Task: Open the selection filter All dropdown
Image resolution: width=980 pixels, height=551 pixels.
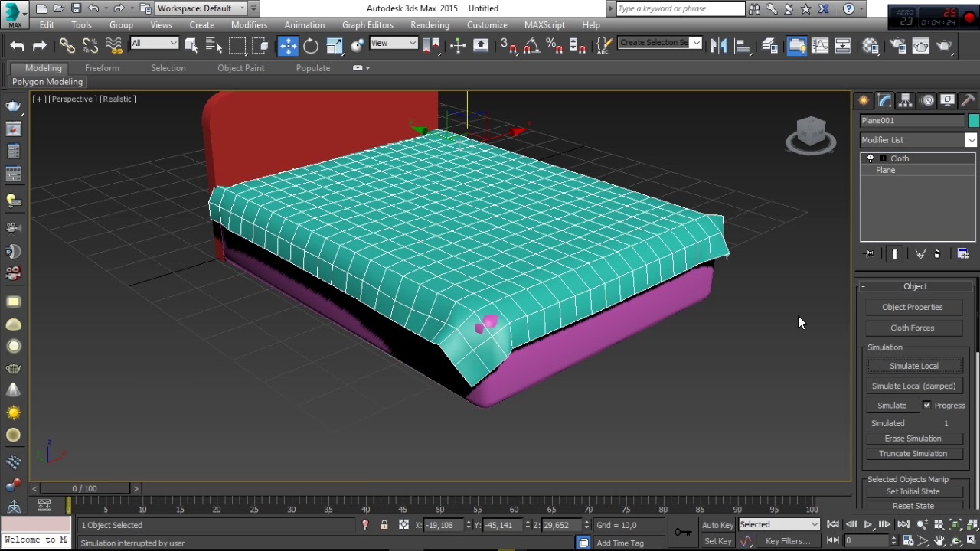Action: click(x=154, y=44)
